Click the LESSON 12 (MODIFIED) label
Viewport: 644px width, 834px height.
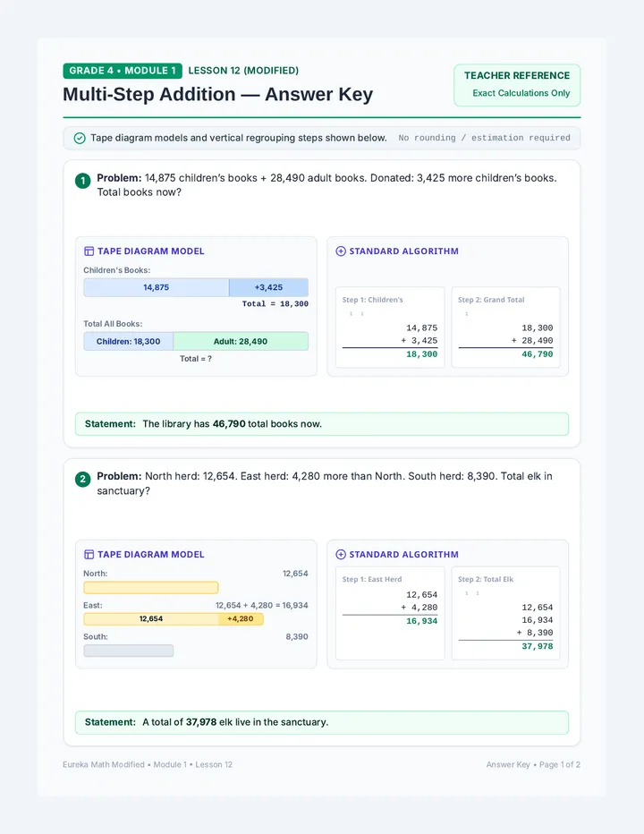click(x=243, y=71)
